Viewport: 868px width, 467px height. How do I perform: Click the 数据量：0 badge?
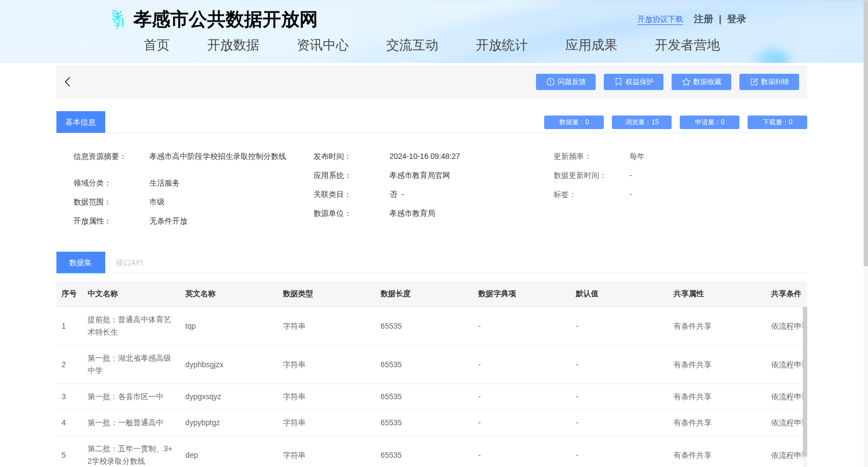tap(574, 122)
